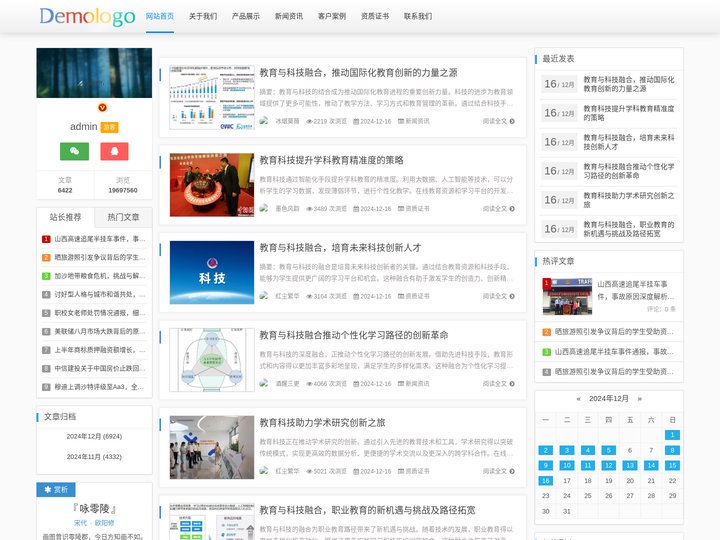This screenshot has width=720, height=540.
Task: Open the 新闻资讯 nav item
Action: pyautogui.click(x=289, y=16)
